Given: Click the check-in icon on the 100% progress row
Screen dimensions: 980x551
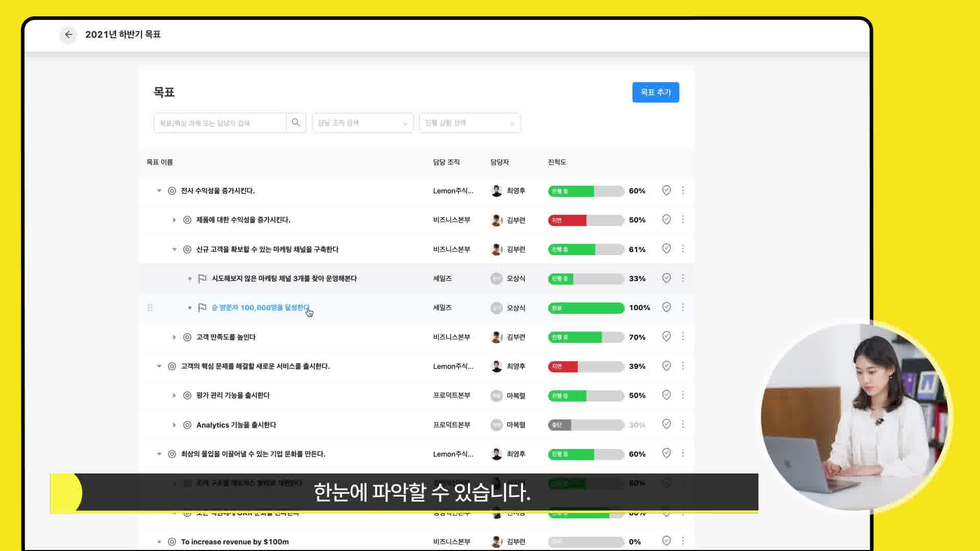Looking at the screenshot, I should (666, 307).
